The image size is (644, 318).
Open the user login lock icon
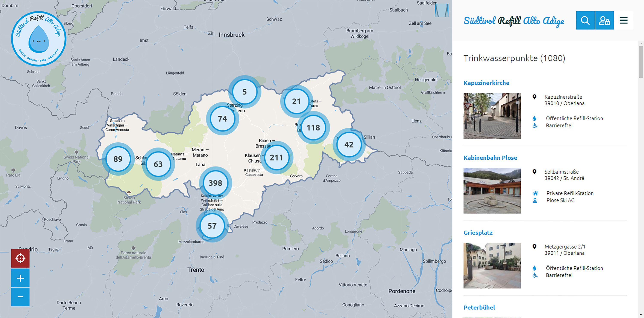(x=604, y=20)
